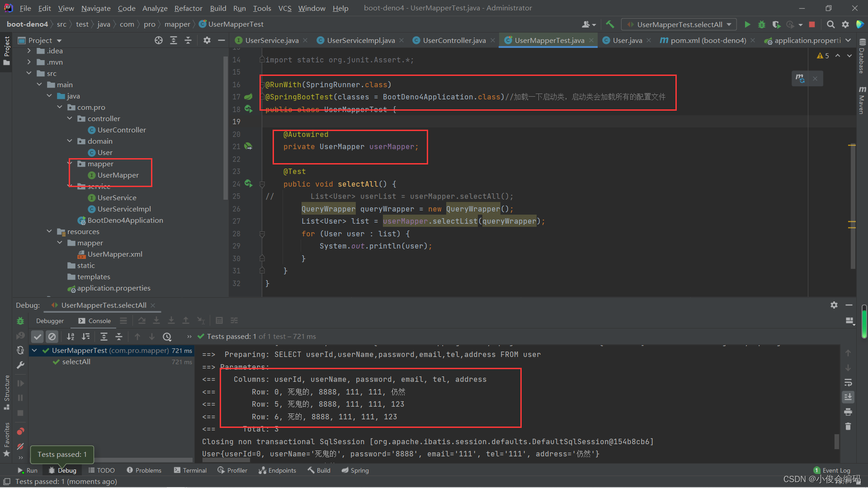Clear console output with trash icon
This screenshot has width=868, height=488.
848,426
